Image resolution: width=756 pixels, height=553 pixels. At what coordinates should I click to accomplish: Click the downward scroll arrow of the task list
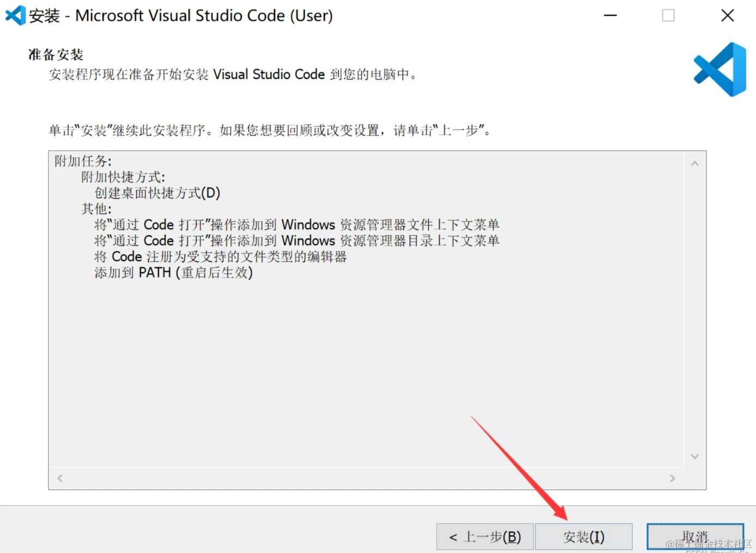coord(695,456)
